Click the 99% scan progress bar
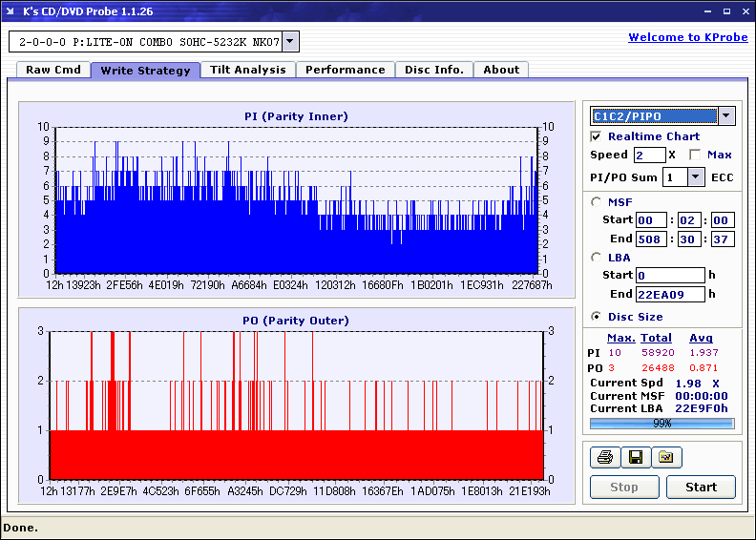 point(661,423)
